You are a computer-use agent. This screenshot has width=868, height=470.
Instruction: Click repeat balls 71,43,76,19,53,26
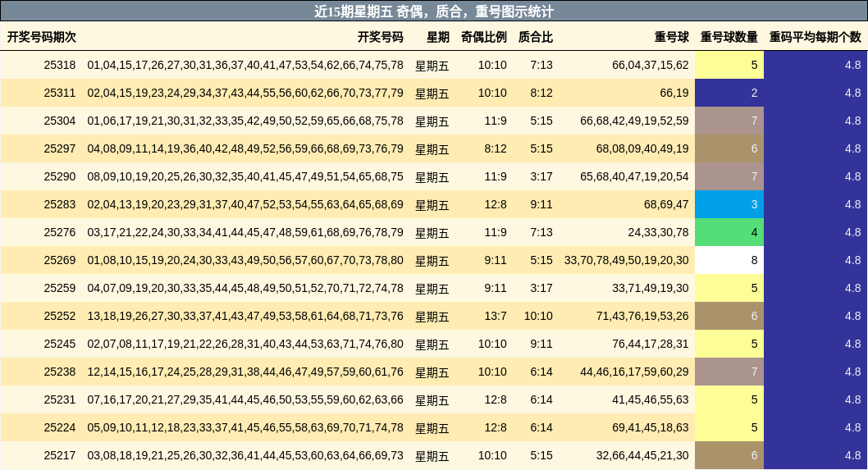pyautogui.click(x=642, y=316)
